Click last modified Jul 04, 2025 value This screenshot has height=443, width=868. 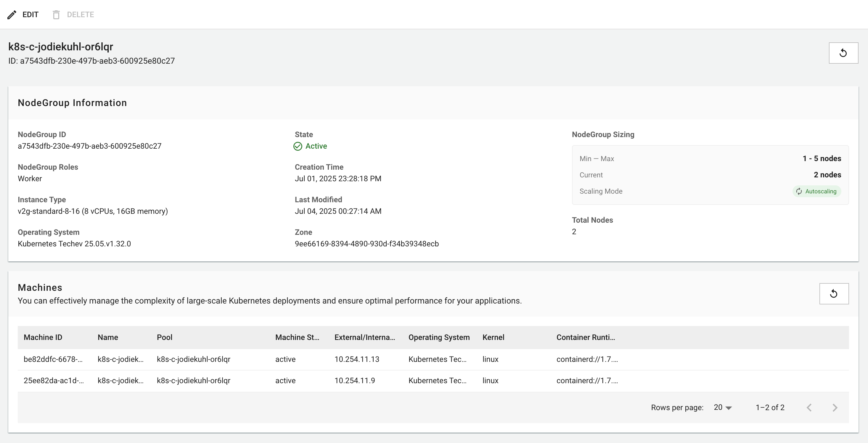tap(338, 211)
